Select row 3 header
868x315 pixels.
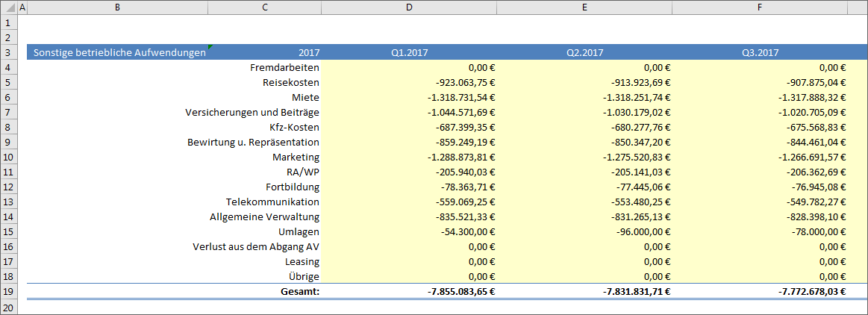(7, 53)
